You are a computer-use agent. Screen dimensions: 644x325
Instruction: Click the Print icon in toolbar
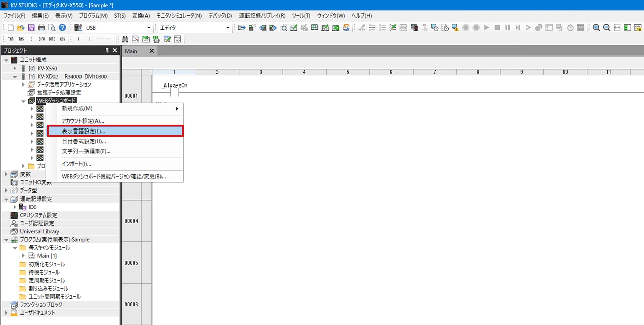pyautogui.click(x=42, y=28)
